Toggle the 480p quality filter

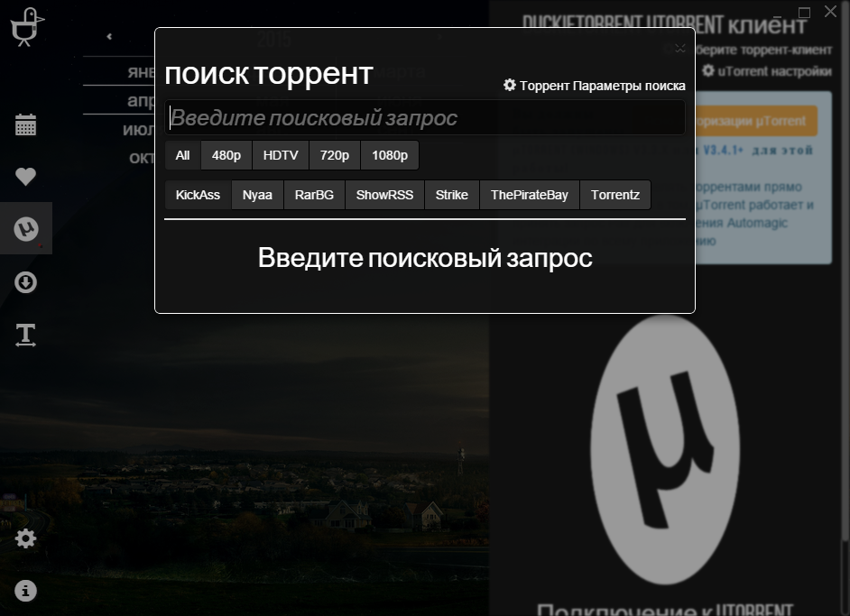[226, 154]
